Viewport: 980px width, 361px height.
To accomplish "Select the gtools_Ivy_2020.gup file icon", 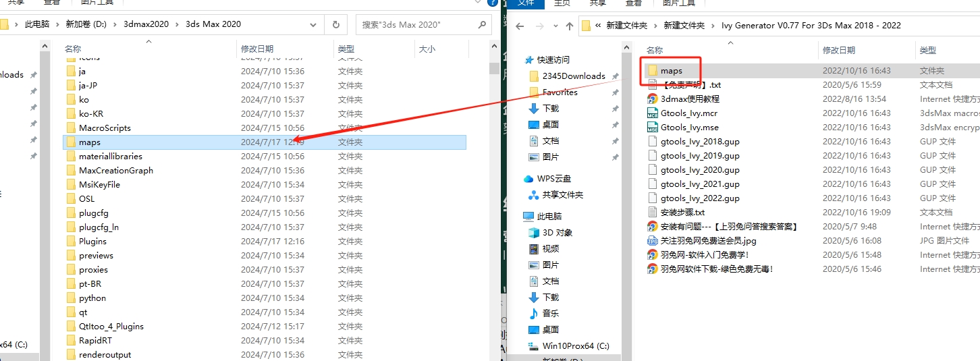I will 653,170.
